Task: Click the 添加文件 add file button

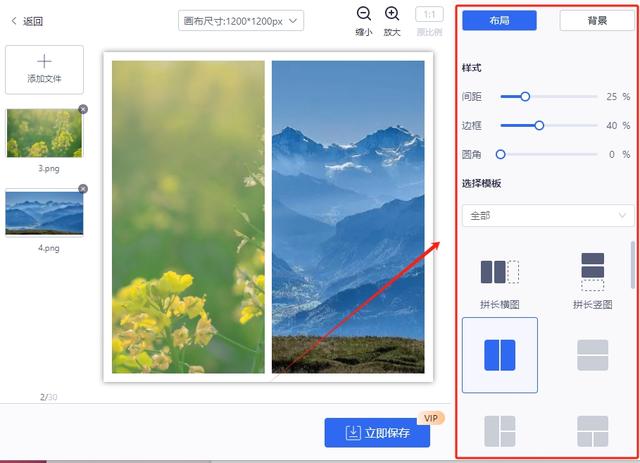Action: [x=44, y=70]
